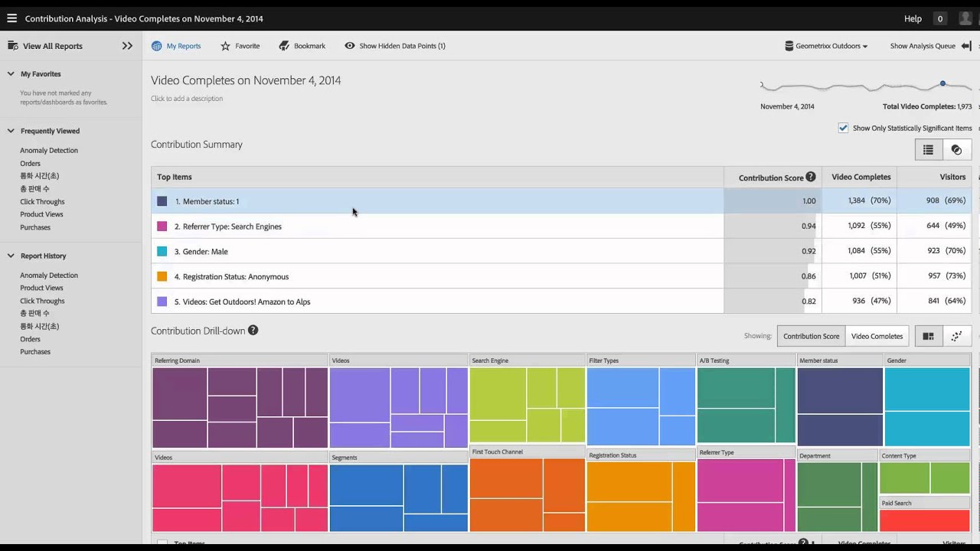Open Anomaly Detection under Report History
This screenshot has height=551, width=980.
click(x=49, y=275)
